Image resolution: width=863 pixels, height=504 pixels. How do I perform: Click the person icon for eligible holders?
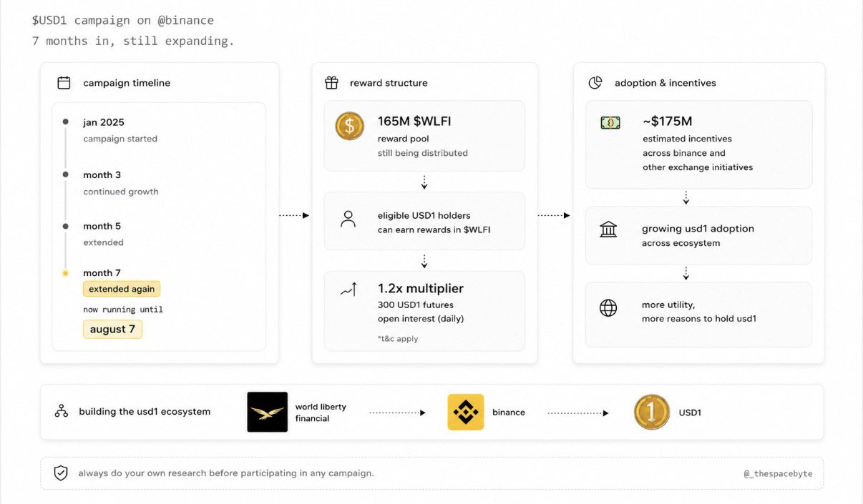(348, 219)
